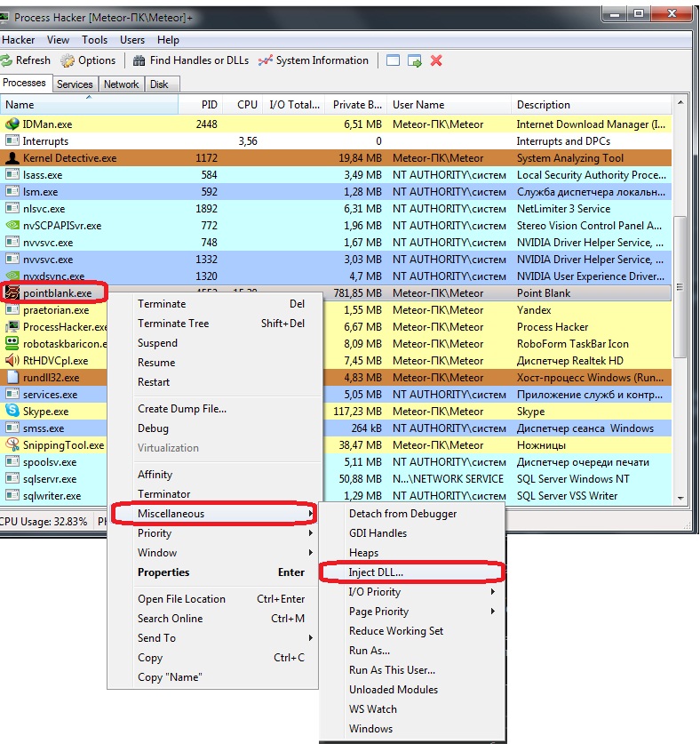700x744 pixels.
Task: Open the Hacker menu
Action: [x=19, y=40]
